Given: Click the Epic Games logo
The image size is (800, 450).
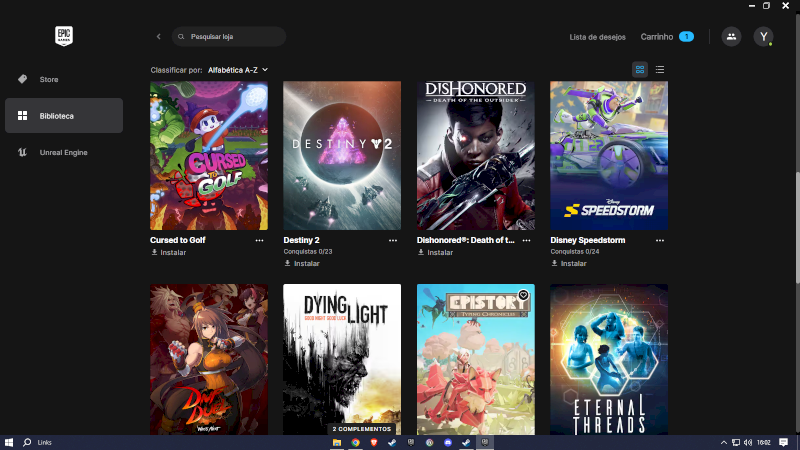Looking at the screenshot, I should coord(64,36).
